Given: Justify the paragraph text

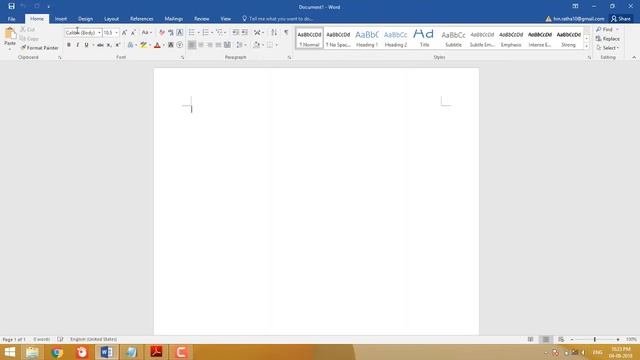Looking at the screenshot, I should [219, 45].
